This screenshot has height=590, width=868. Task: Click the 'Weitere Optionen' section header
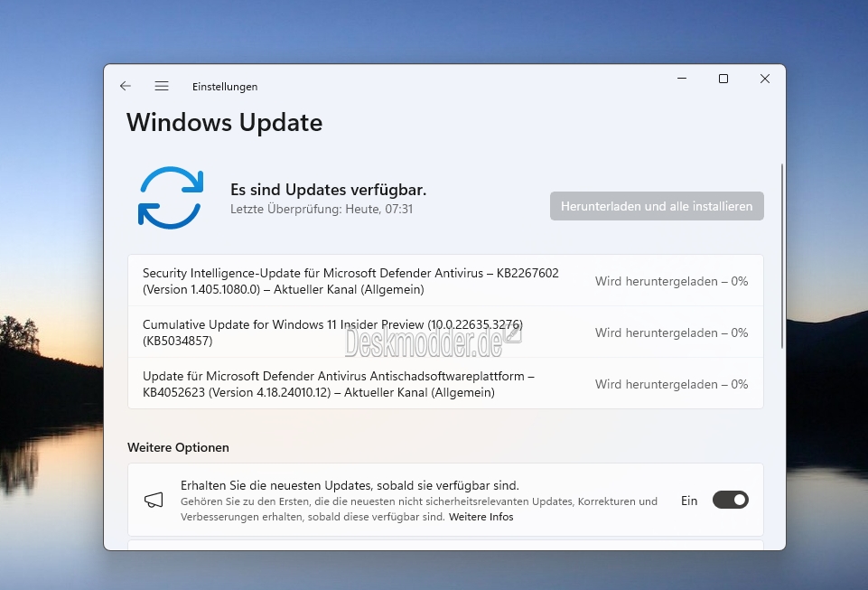pyautogui.click(x=178, y=447)
